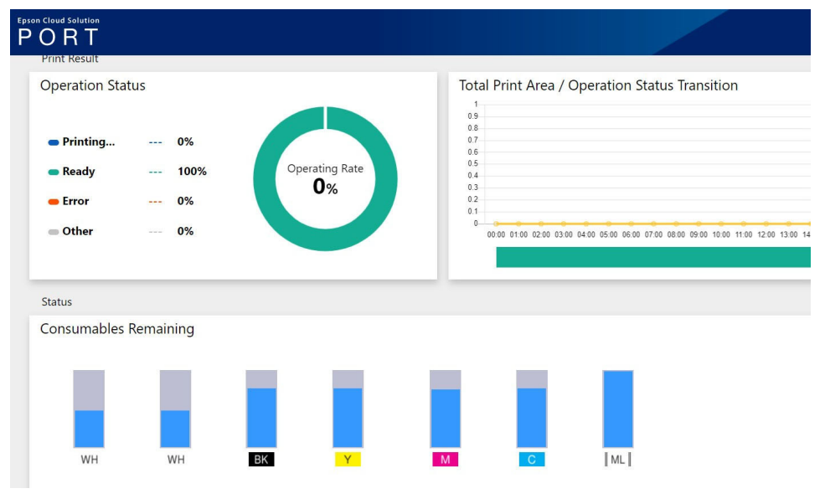Click the cyan C ink label
The width and height of the screenshot is (825, 504).
tap(532, 460)
